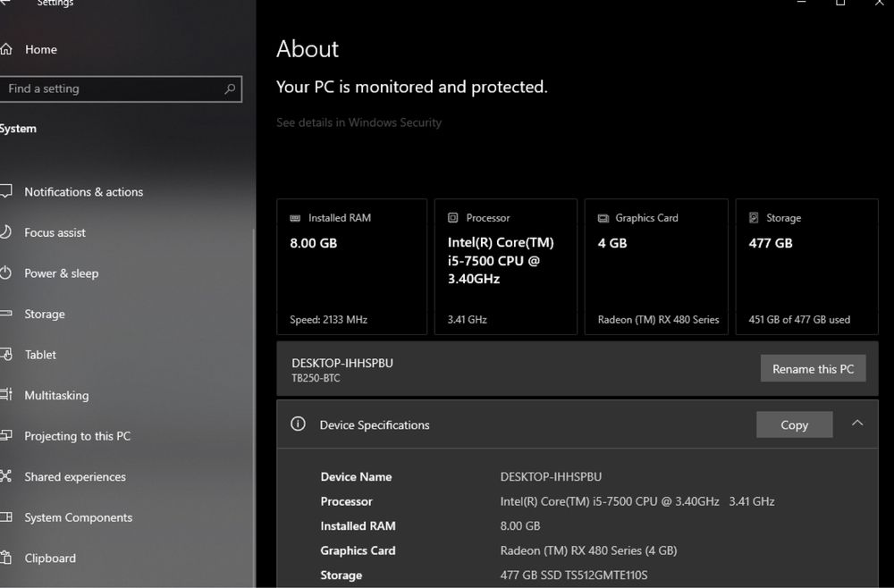Viewport: 894px width, 588px height.
Task: Click '451 GB of 477 GB used' text
Action: (x=799, y=320)
